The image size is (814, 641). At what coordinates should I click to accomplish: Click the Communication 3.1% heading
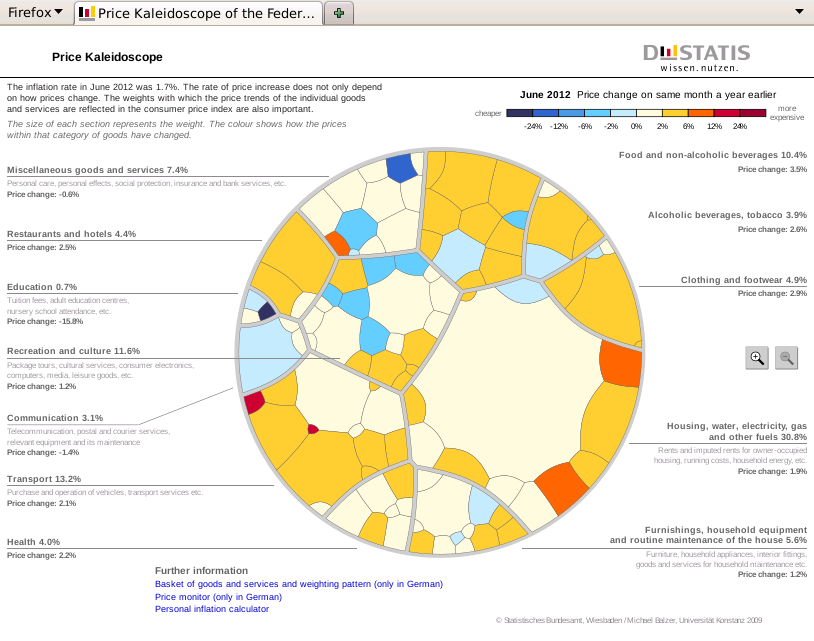[x=55, y=418]
